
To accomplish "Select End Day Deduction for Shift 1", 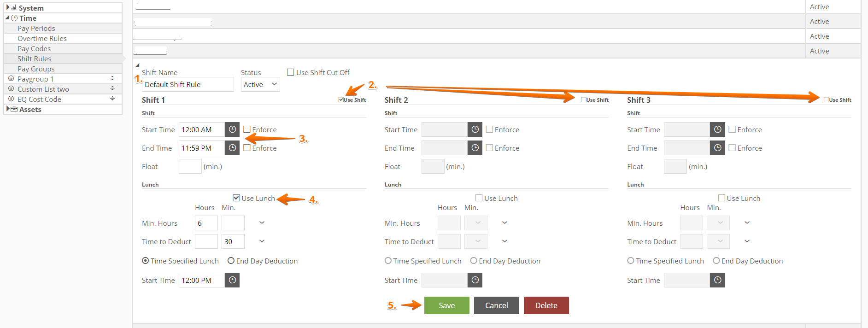I will click(x=231, y=261).
